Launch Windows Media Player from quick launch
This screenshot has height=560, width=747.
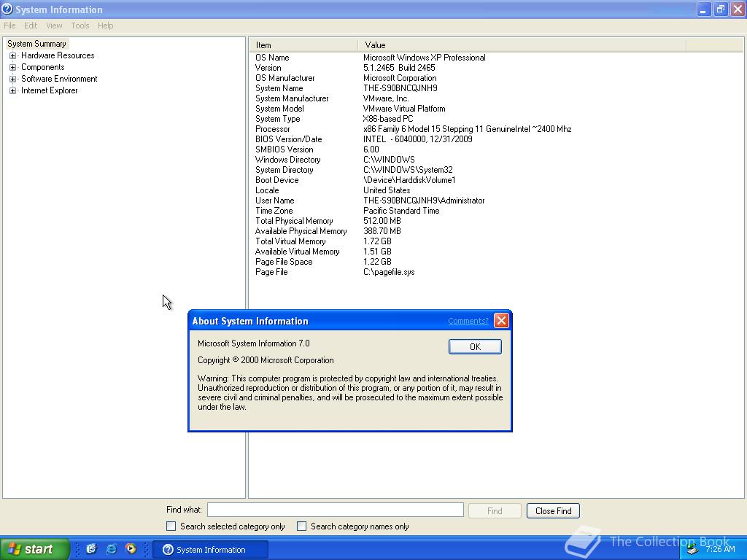131,549
